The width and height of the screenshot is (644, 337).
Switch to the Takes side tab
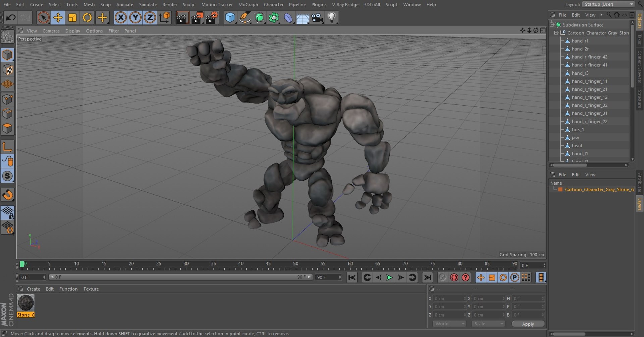pos(640,40)
